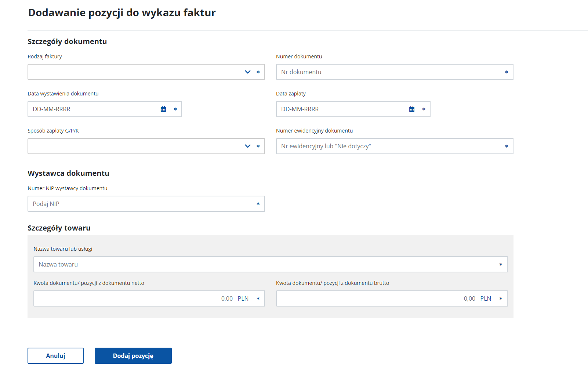The height and width of the screenshot is (384, 588).
Task: Focus the Nr dokumentu input field
Action: (x=389, y=72)
